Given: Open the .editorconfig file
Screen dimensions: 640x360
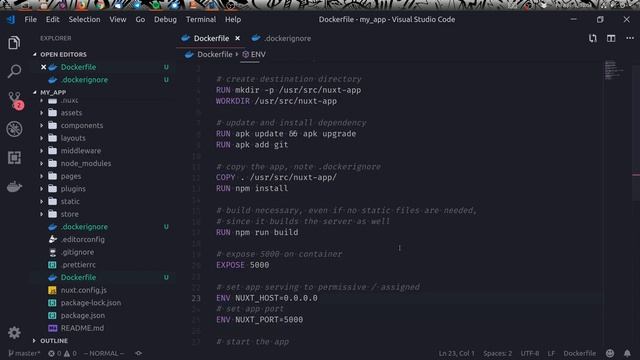Looking at the screenshot, I should tap(82, 239).
